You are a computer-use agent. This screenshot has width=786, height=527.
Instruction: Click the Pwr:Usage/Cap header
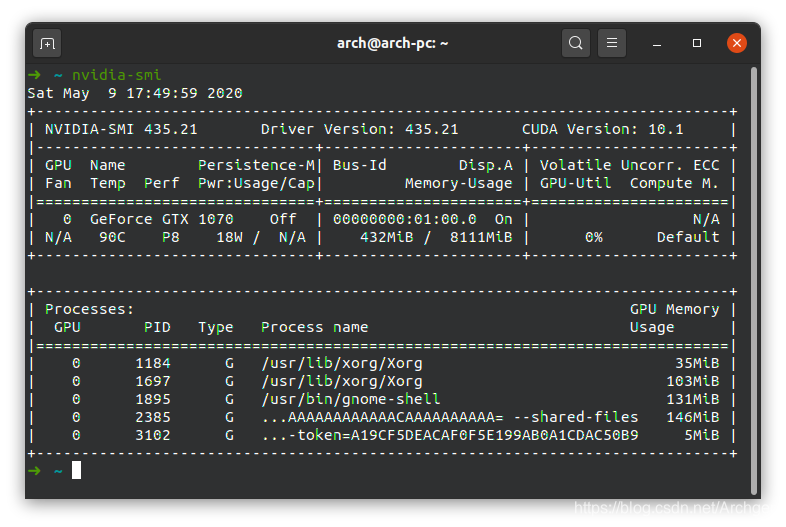click(x=256, y=184)
